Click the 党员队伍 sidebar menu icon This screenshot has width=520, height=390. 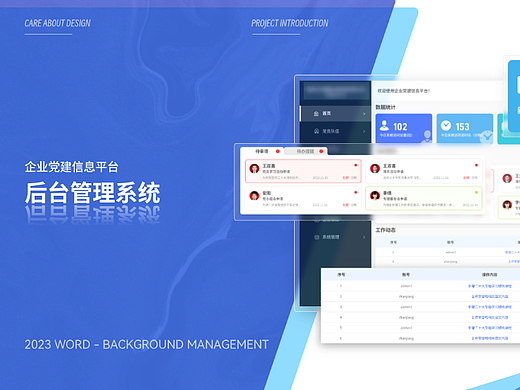coord(316,131)
